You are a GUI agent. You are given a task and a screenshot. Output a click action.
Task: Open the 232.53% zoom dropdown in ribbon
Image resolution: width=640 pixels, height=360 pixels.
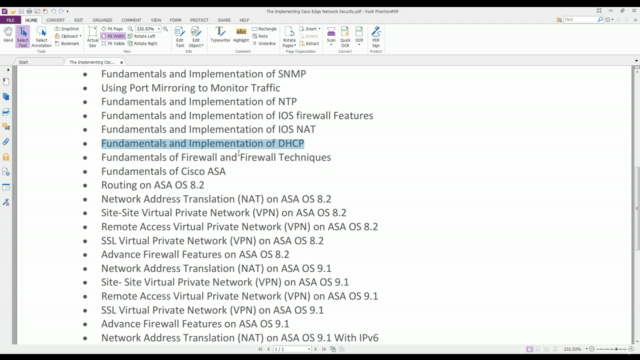click(x=159, y=29)
